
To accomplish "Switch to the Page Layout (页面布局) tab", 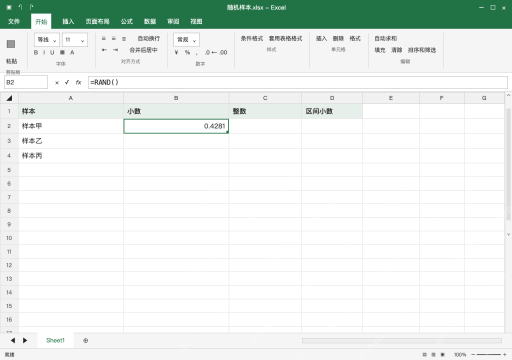I will 97,21.
